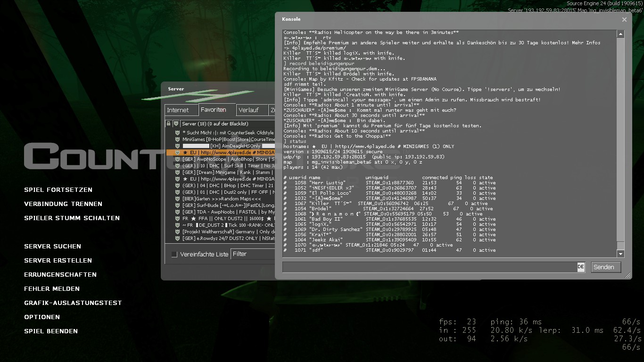The height and width of the screenshot is (362, 644).
Task: Click Spiel Beenden to quit
Action: 51,331
